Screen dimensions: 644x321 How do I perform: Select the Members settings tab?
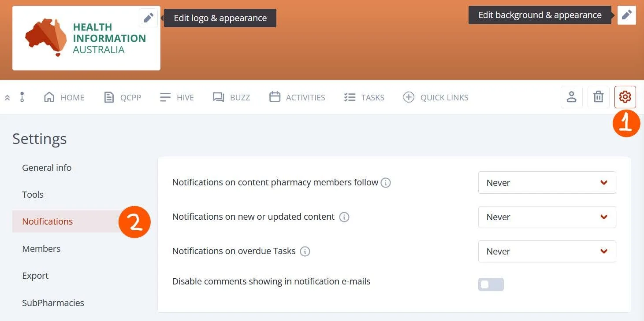pos(41,249)
